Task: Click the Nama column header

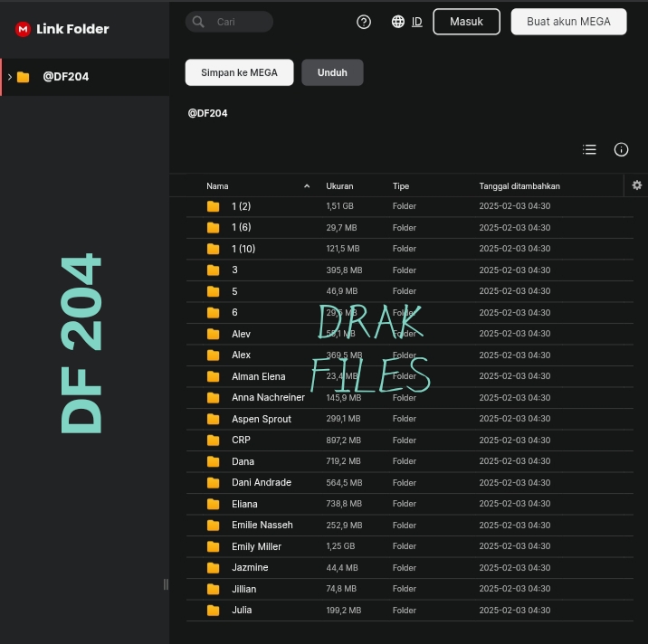Action: tap(217, 186)
